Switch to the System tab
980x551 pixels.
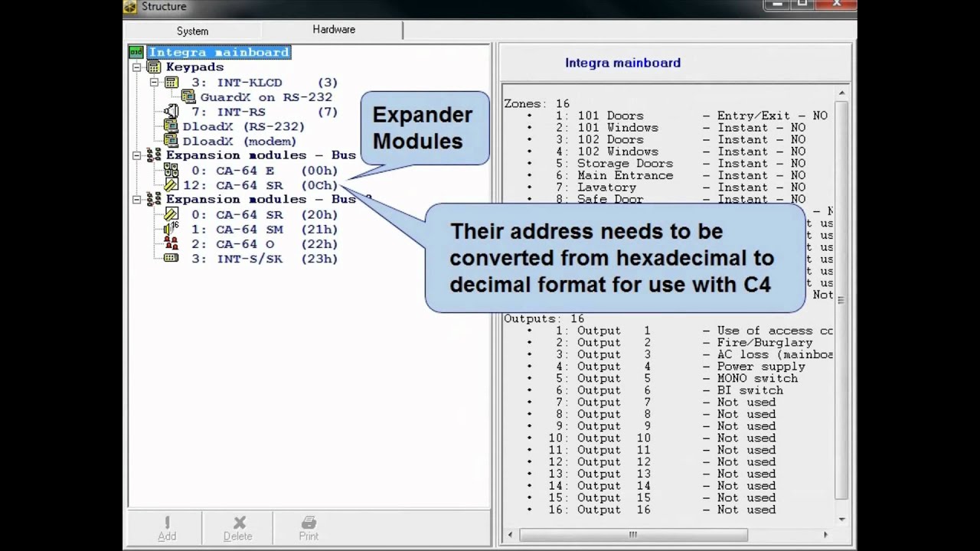point(192,31)
